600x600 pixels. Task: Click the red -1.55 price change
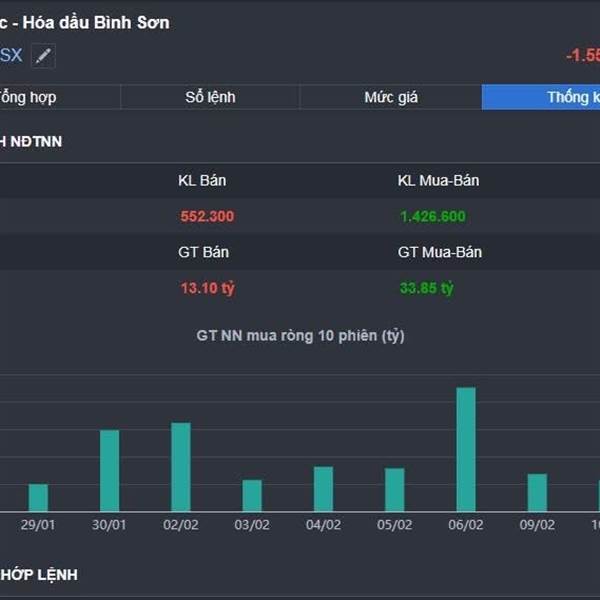(x=582, y=56)
